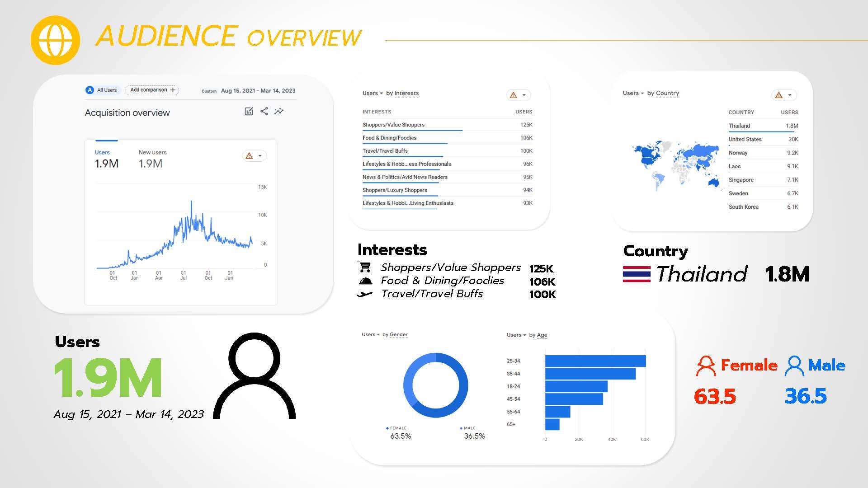Click warning triangle in Interests card
868x488 pixels.
[513, 95]
